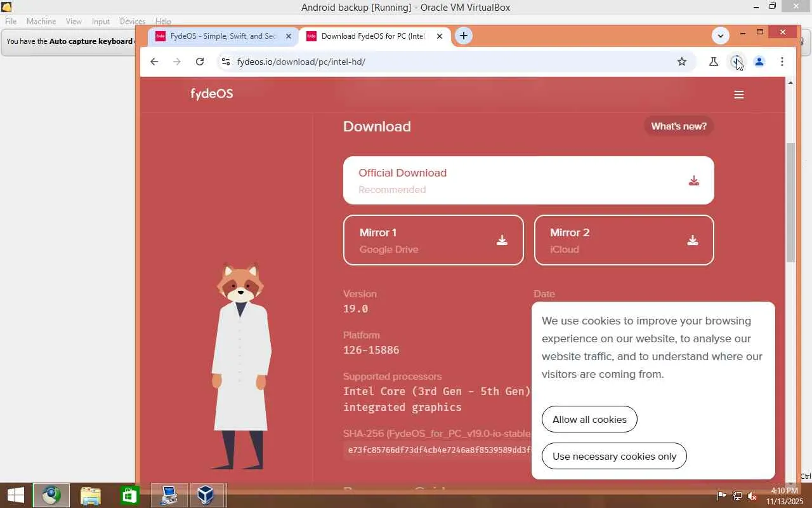Image resolution: width=812 pixels, height=508 pixels.
Task: Click Allow all cookies
Action: pos(589,419)
